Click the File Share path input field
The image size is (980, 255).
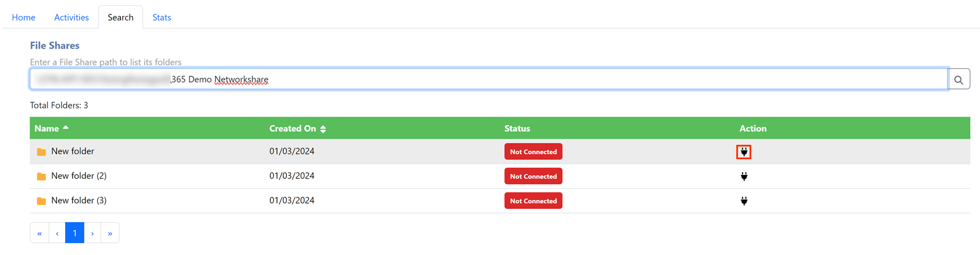pyautogui.click(x=489, y=79)
